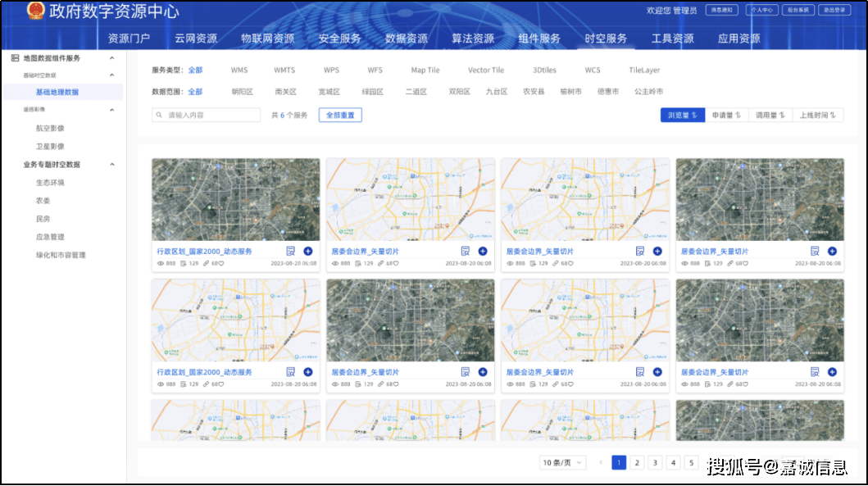
Task: Filter service type by TileLayer
Action: (644, 70)
